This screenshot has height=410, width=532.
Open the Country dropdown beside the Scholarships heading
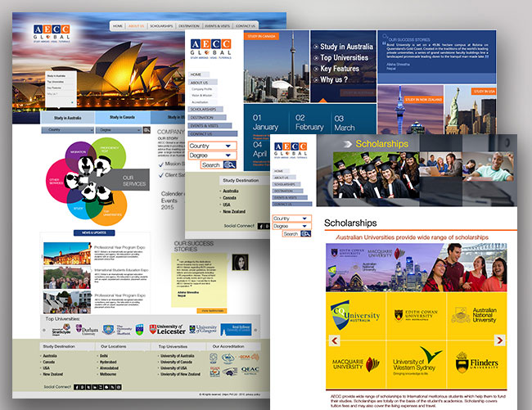click(x=292, y=219)
